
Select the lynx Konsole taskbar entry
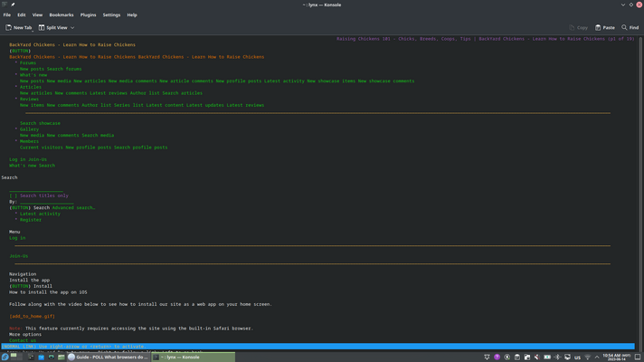click(193, 357)
